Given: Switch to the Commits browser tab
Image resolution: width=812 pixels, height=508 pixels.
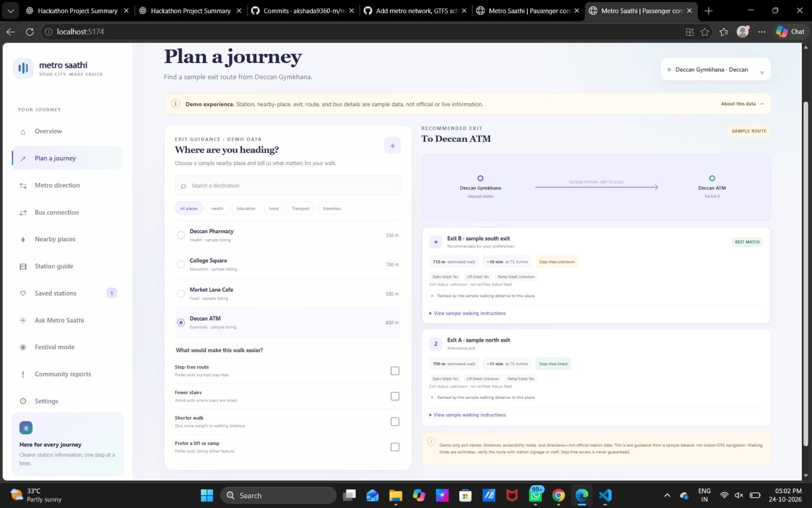Looking at the screenshot, I should click(x=303, y=11).
